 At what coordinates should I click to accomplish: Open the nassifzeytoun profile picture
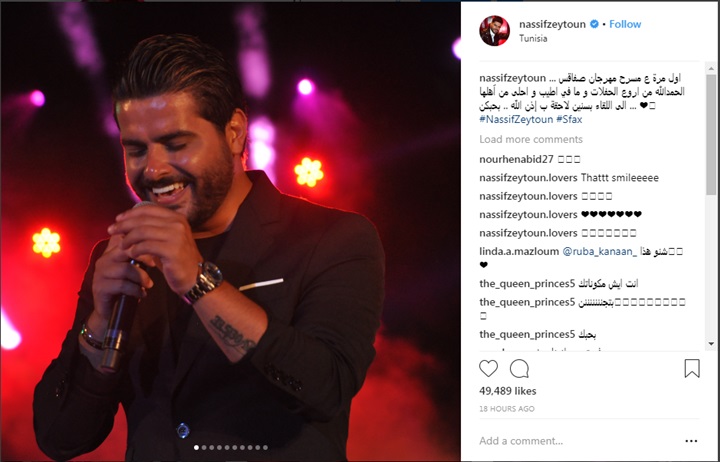coord(495,30)
